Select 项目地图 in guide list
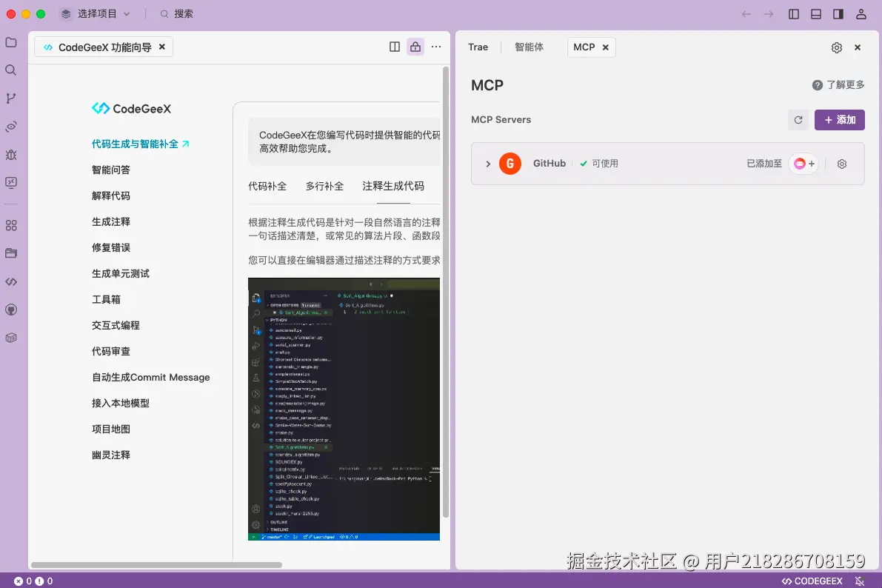Image resolution: width=882 pixels, height=588 pixels. pyautogui.click(x=111, y=429)
